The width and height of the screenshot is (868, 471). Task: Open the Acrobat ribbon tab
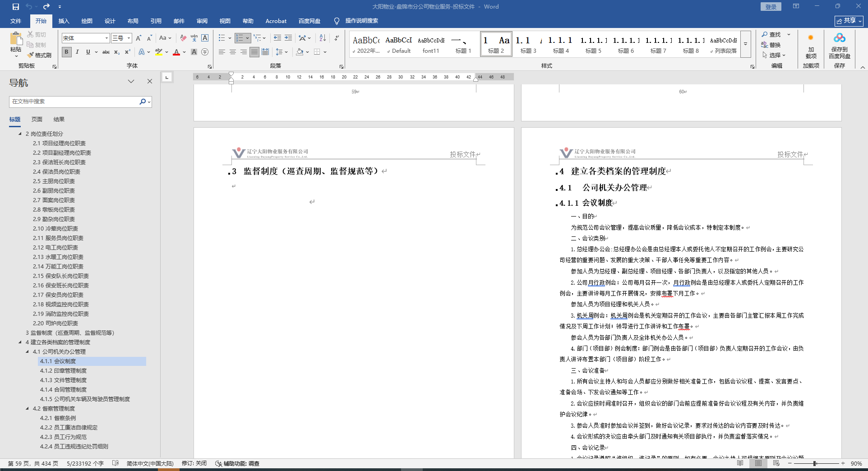coord(276,21)
